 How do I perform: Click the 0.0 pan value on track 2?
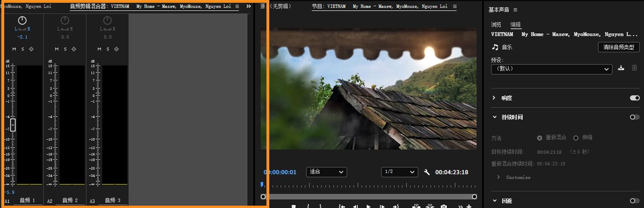tap(65, 37)
